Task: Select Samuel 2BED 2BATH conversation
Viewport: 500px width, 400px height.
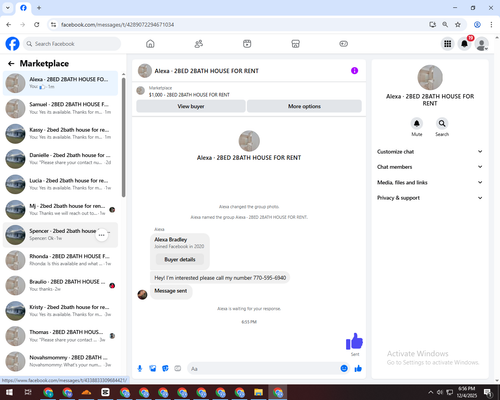Action: point(60,108)
